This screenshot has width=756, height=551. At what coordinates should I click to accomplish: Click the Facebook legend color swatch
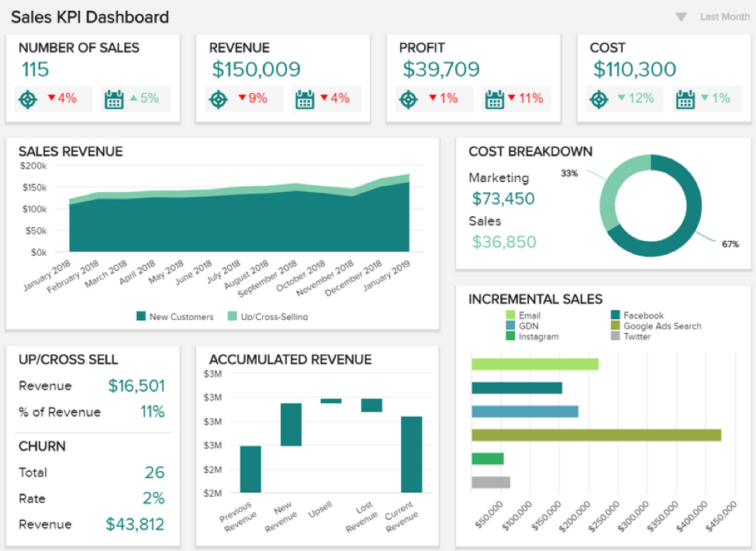click(615, 315)
